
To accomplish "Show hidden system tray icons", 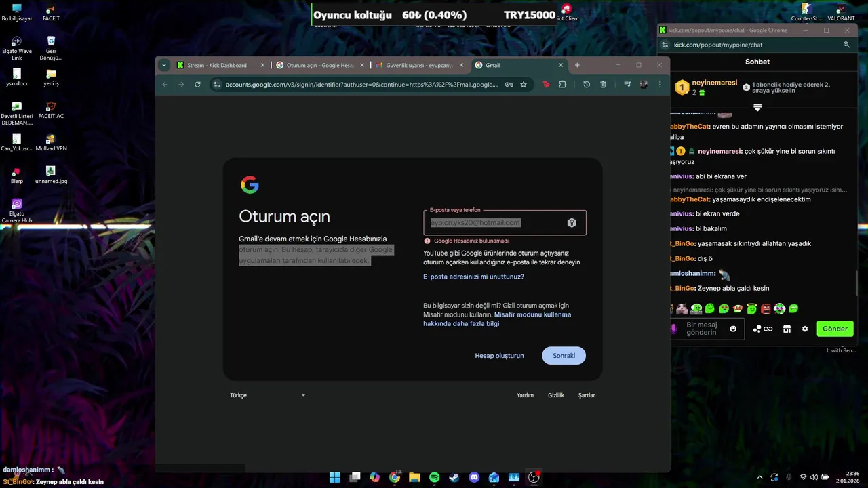I will [758, 477].
